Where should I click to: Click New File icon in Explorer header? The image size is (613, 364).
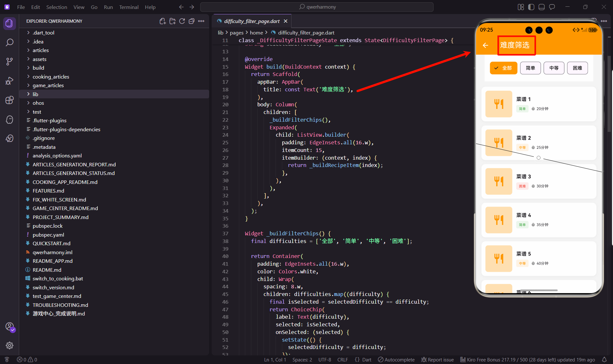coord(163,21)
